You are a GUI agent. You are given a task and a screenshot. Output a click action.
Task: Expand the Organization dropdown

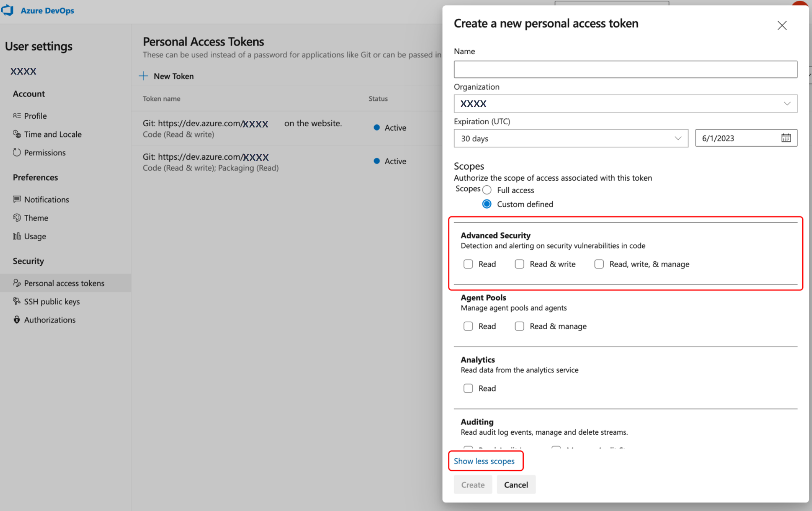[788, 104]
